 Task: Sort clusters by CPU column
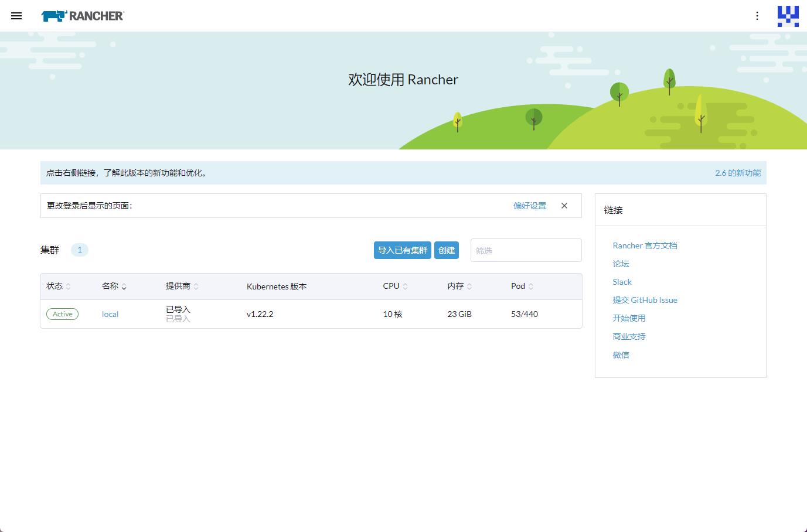[x=396, y=286]
